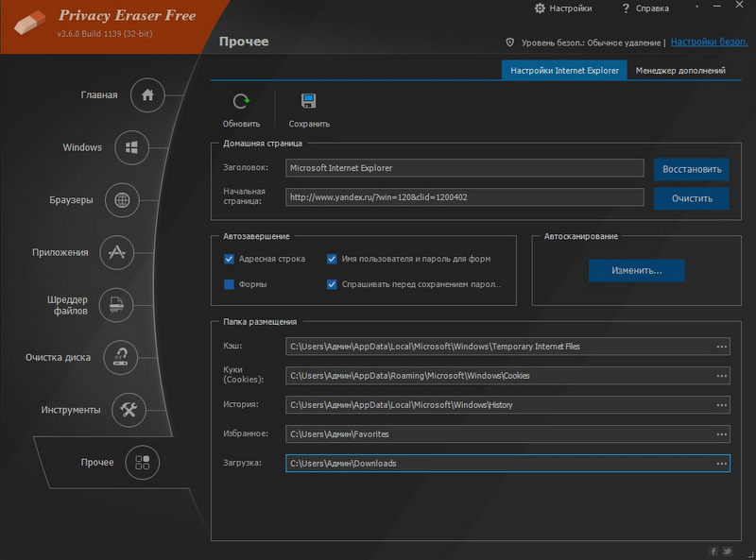This screenshot has height=560, width=756.
Task: Select the Прочее grid icon
Action: [143, 462]
